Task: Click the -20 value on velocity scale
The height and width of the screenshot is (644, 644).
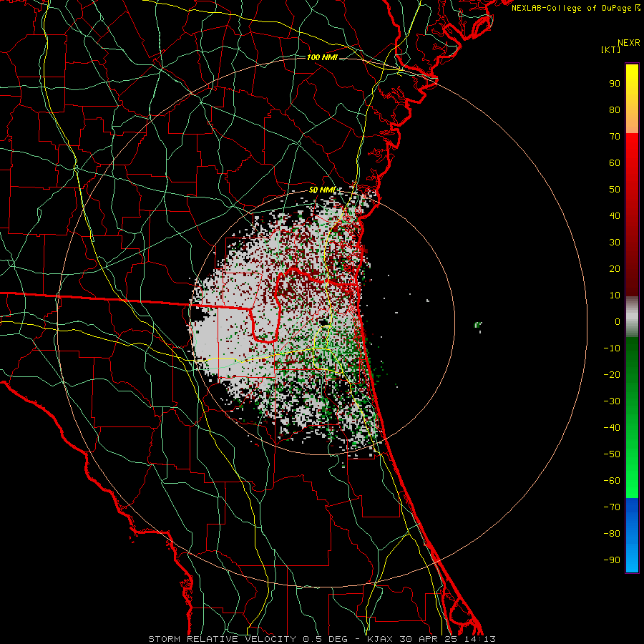Action: click(612, 375)
